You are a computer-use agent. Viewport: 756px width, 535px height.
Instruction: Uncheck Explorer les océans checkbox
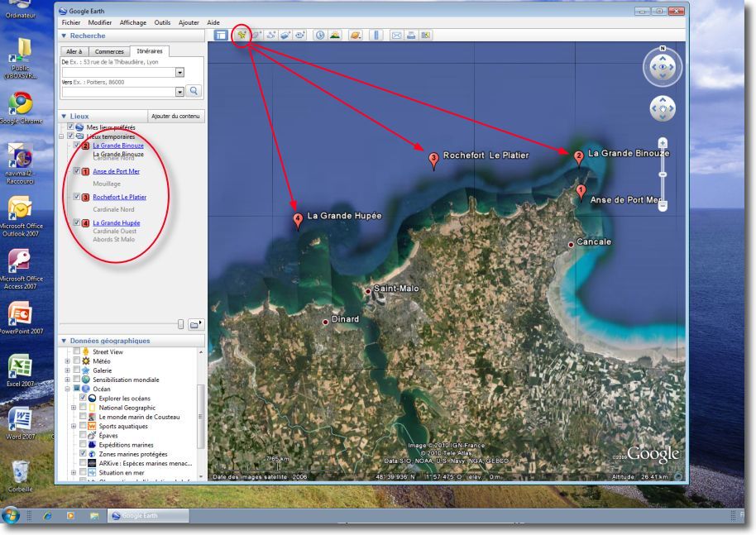pos(83,398)
